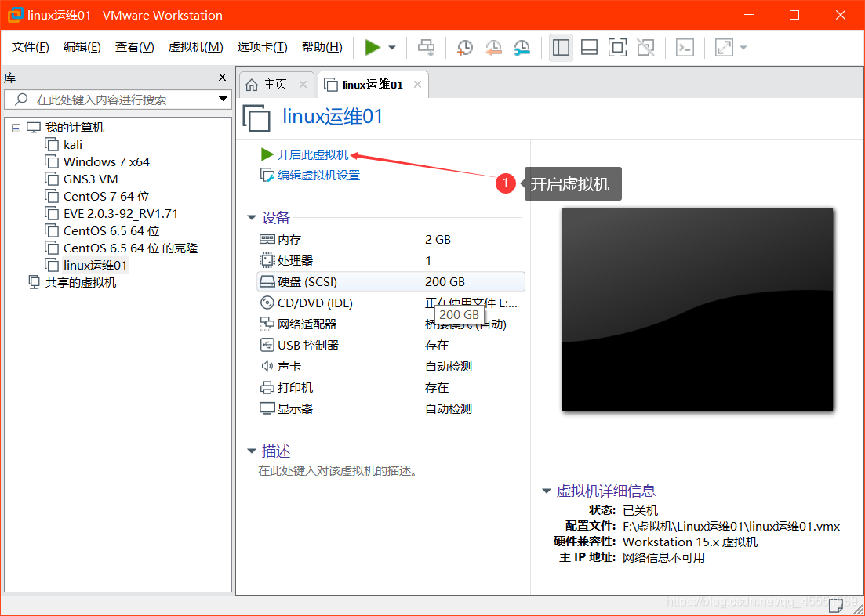Close the 主页 tab

[x=303, y=85]
